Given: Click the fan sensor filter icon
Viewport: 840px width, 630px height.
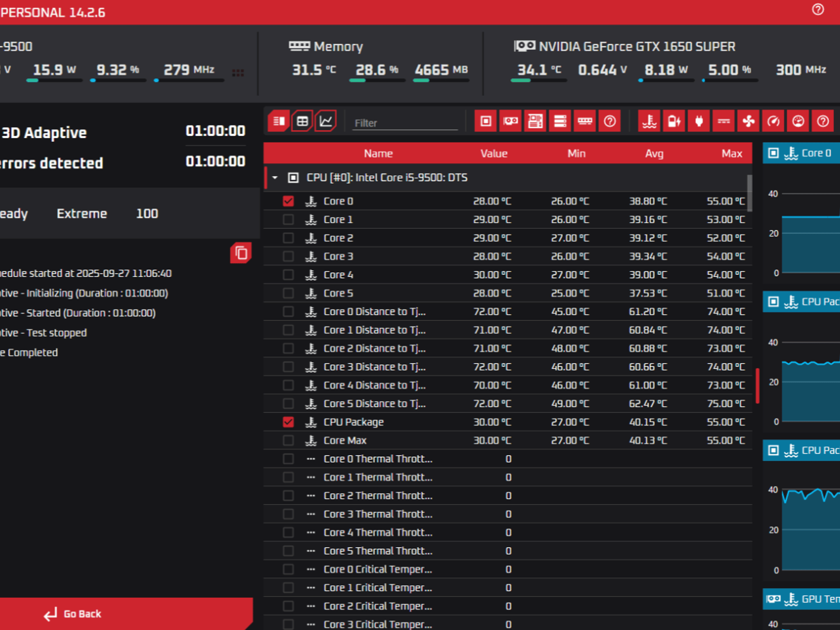Looking at the screenshot, I should click(x=749, y=121).
